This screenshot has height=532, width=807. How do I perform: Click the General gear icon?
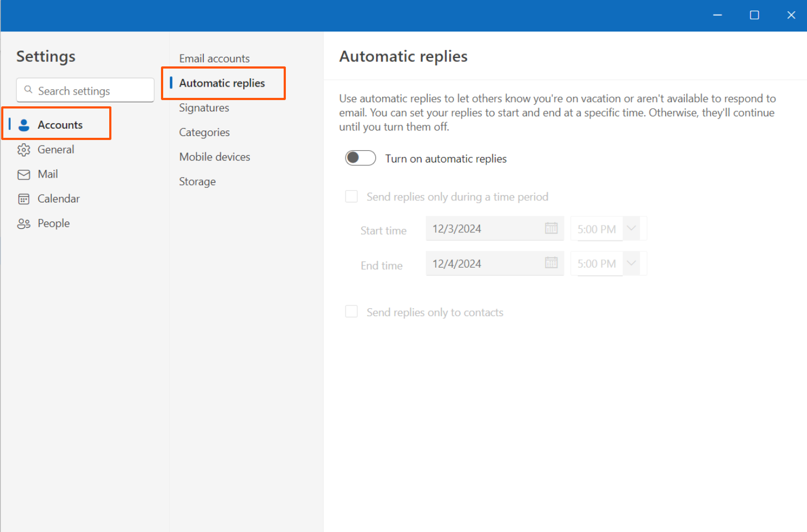coord(24,150)
